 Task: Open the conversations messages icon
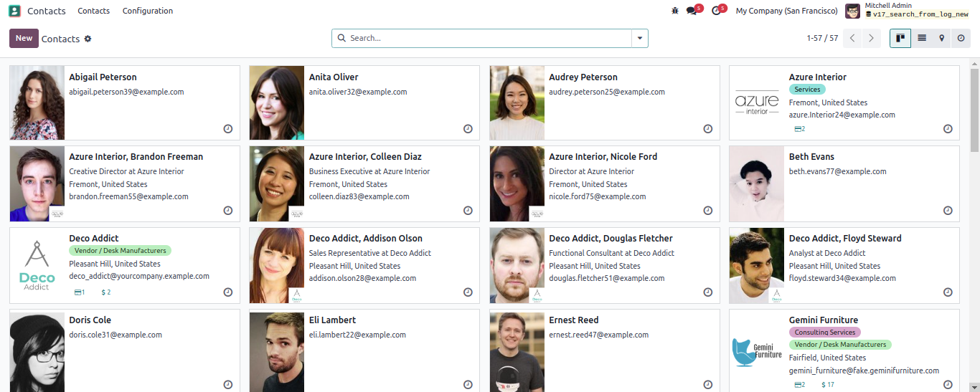(692, 11)
